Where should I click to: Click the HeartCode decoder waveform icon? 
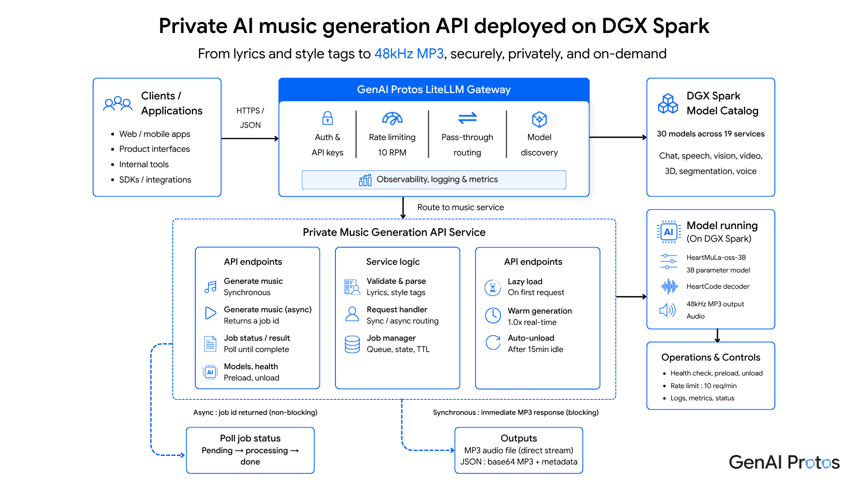point(670,286)
